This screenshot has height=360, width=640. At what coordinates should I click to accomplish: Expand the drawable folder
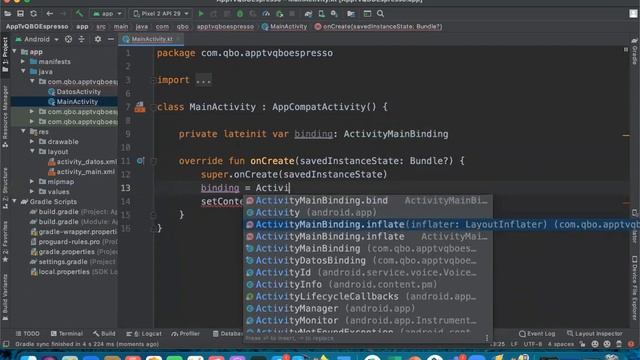pos(32,141)
